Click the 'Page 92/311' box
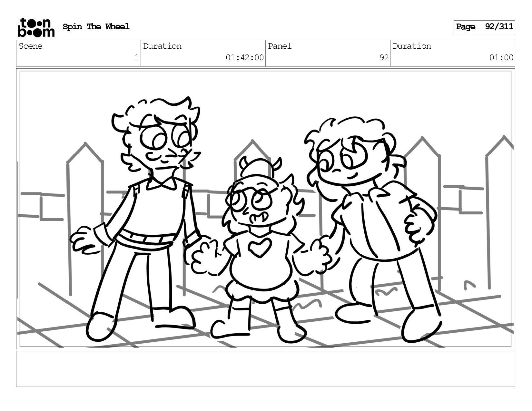Screen dimensions: 532x411 [x=484, y=27]
